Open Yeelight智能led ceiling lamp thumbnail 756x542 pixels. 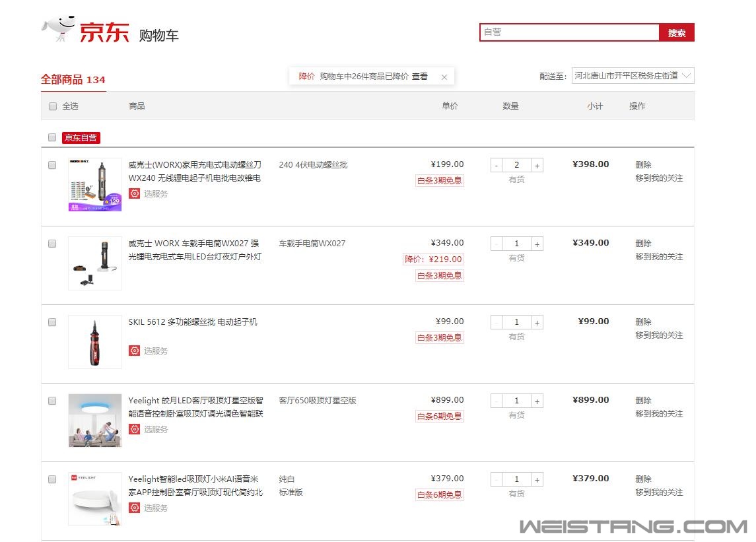(x=95, y=499)
